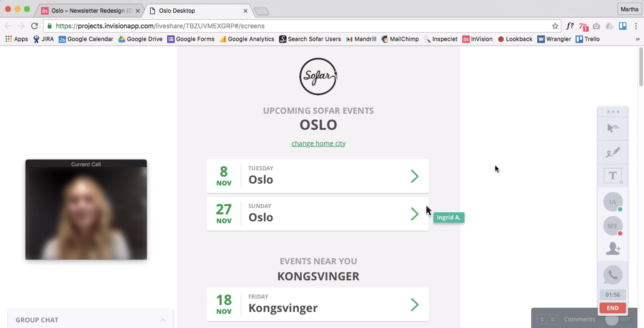Click the change home city link
Viewport: 644px width, 328px height.
click(318, 143)
